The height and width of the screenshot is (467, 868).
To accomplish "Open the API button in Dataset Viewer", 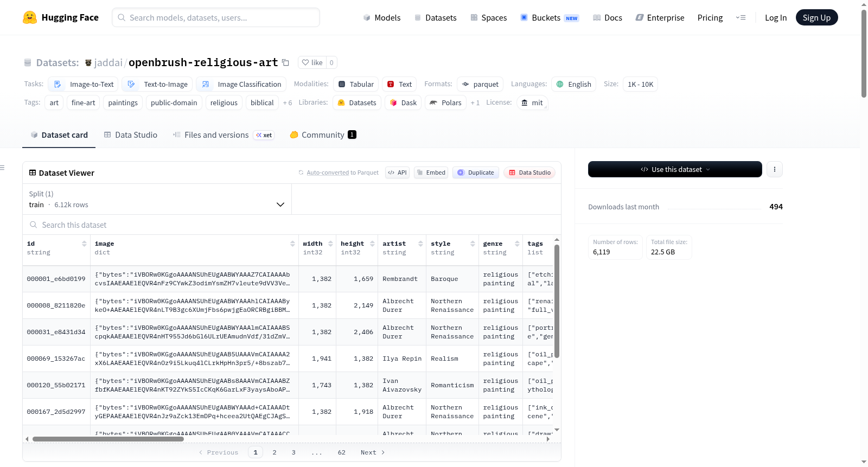I will (397, 172).
